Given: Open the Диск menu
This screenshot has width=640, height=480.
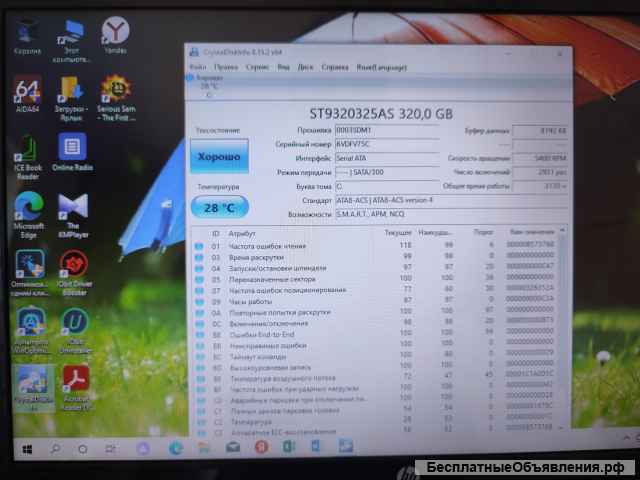Looking at the screenshot, I should [305, 67].
